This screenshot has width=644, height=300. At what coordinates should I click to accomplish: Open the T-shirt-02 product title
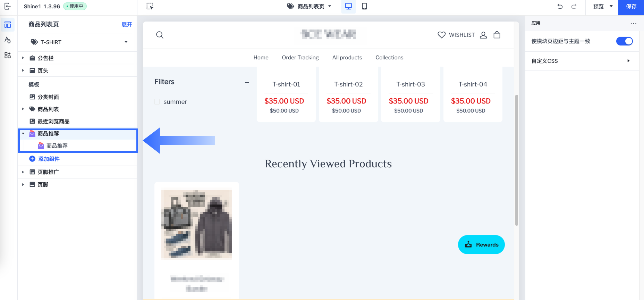pos(348,84)
